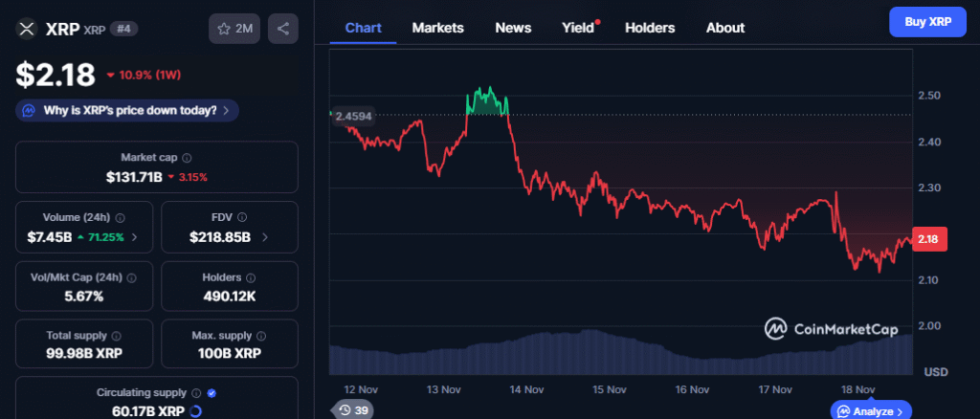Switch to the Chart tab
The width and height of the screenshot is (980, 419).
click(363, 28)
